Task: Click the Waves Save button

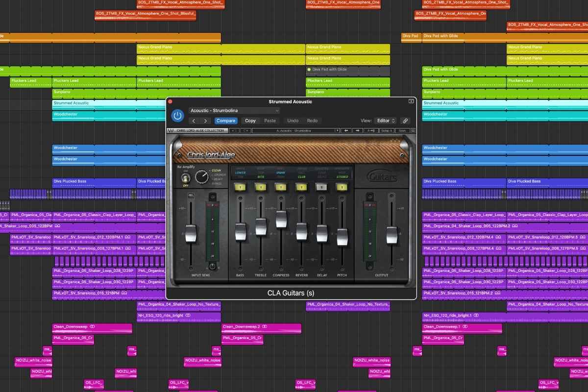Action: 402,130
